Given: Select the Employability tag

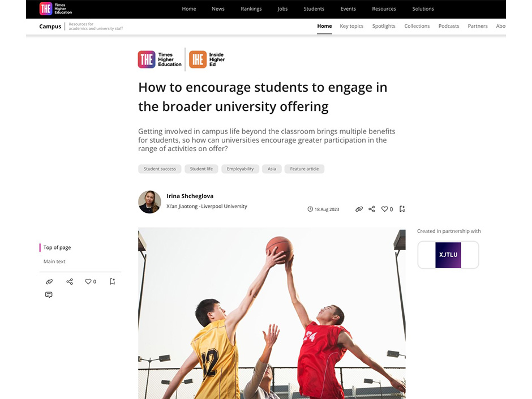Looking at the screenshot, I should click(240, 169).
